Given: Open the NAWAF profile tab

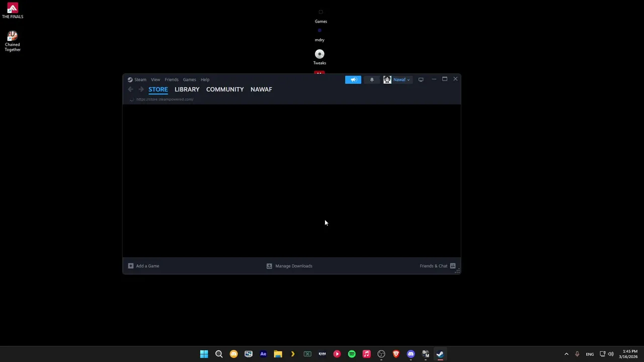Looking at the screenshot, I should point(261,89).
